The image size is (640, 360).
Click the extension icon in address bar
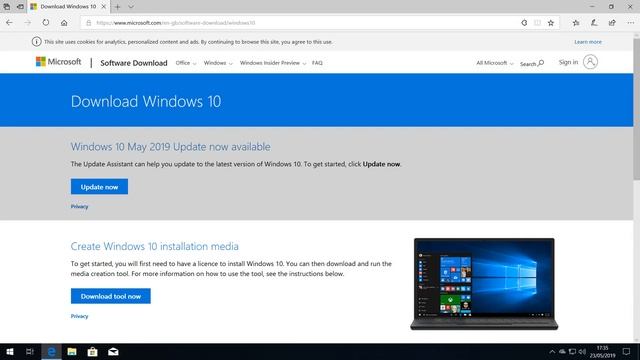point(524,23)
